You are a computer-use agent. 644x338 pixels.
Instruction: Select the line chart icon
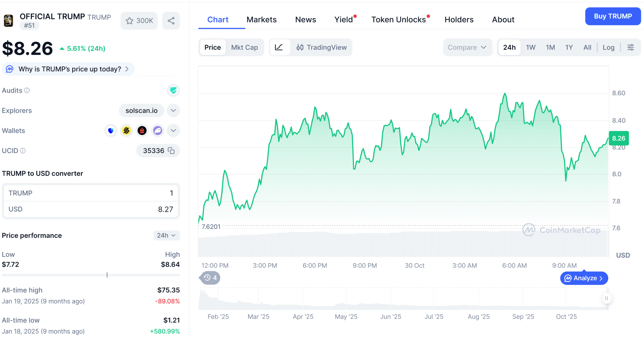[x=280, y=47]
